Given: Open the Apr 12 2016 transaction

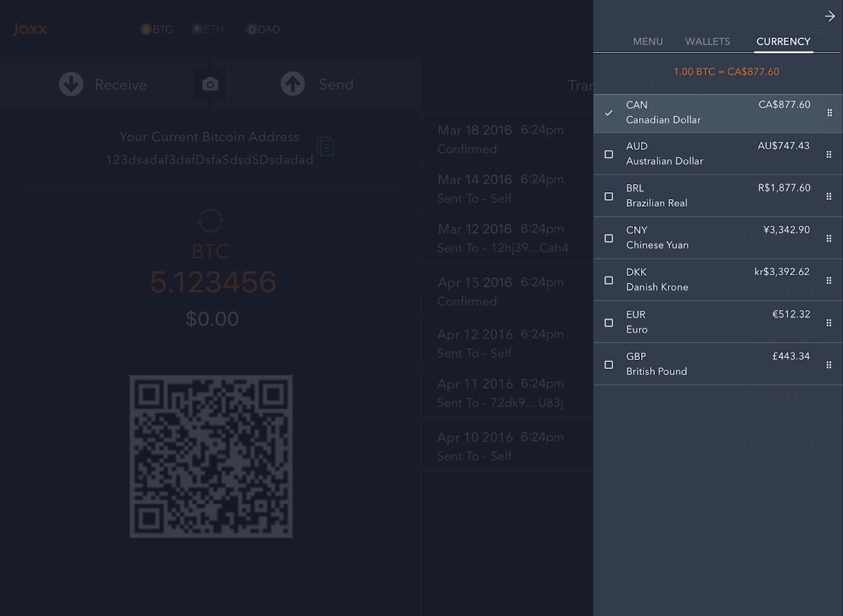Looking at the screenshot, I should (507, 343).
